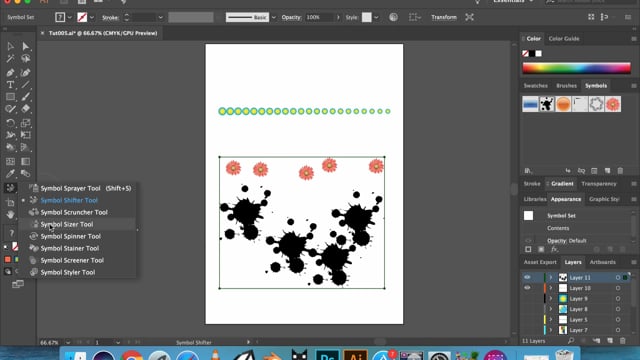The height and width of the screenshot is (360, 640).
Task: Click the blue bar symbol thumbnail
Action: tap(530, 104)
